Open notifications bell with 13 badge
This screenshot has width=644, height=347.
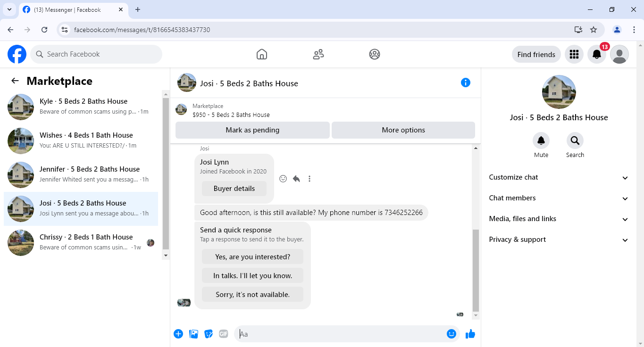pos(597,54)
